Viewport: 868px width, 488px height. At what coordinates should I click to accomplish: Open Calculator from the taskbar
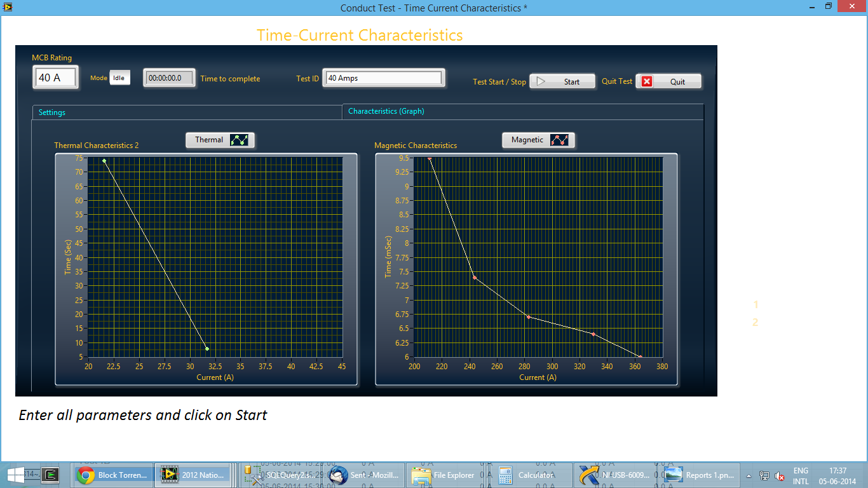click(x=526, y=475)
